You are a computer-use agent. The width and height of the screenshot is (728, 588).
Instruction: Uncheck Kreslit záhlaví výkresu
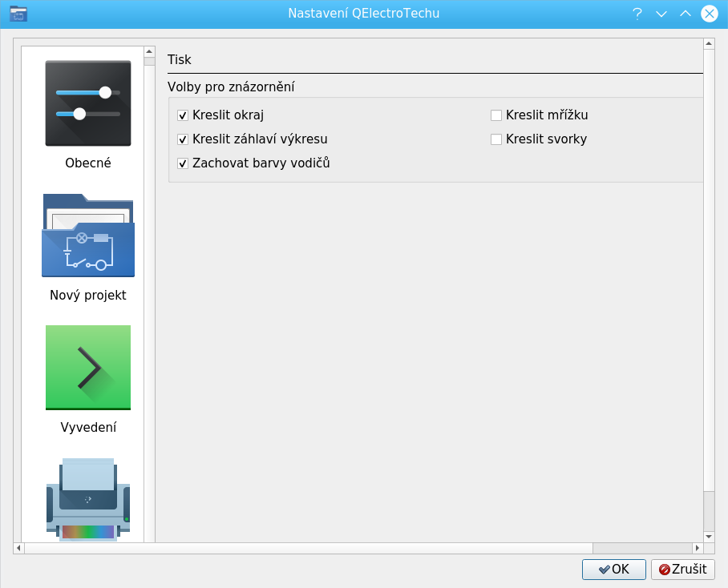point(183,139)
